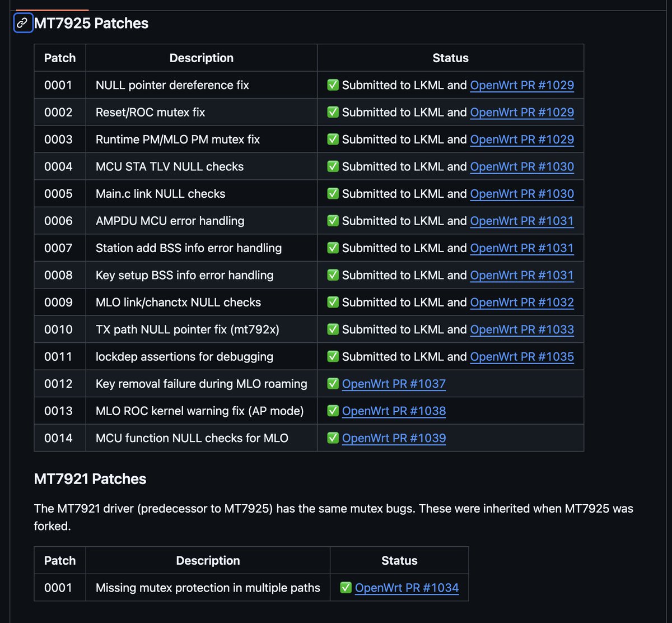The width and height of the screenshot is (672, 623).
Task: Click the 'The MT7921 driver (predecessor' paragraph
Action: (334, 518)
